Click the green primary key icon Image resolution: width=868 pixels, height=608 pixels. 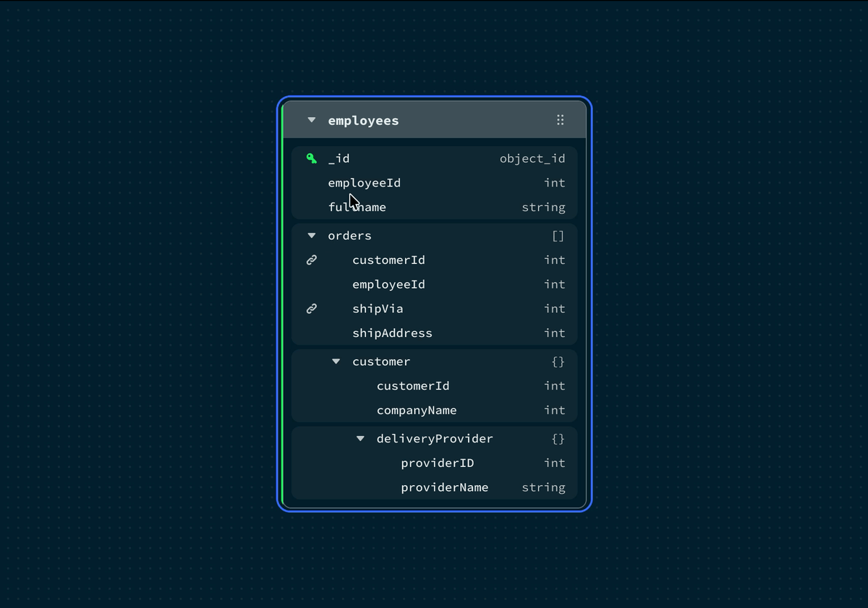312,158
